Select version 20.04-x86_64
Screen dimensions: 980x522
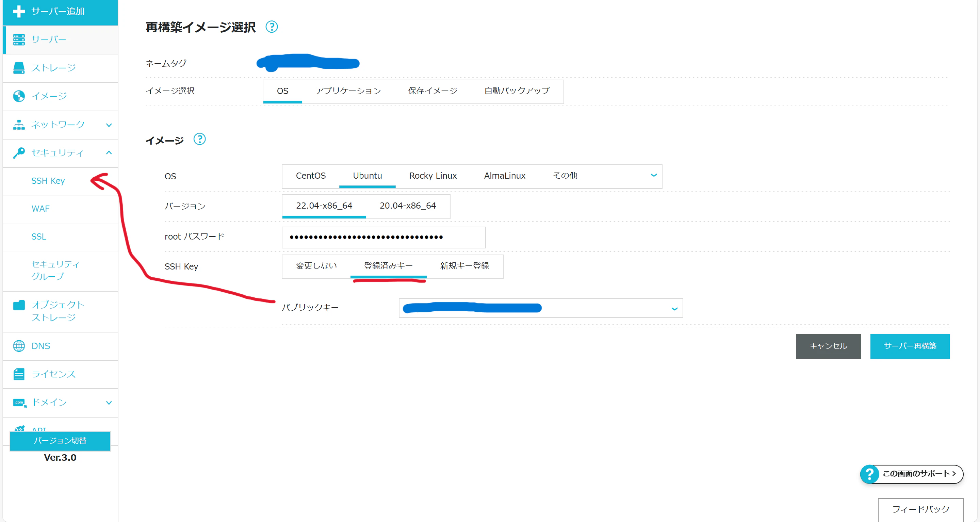[x=408, y=206]
